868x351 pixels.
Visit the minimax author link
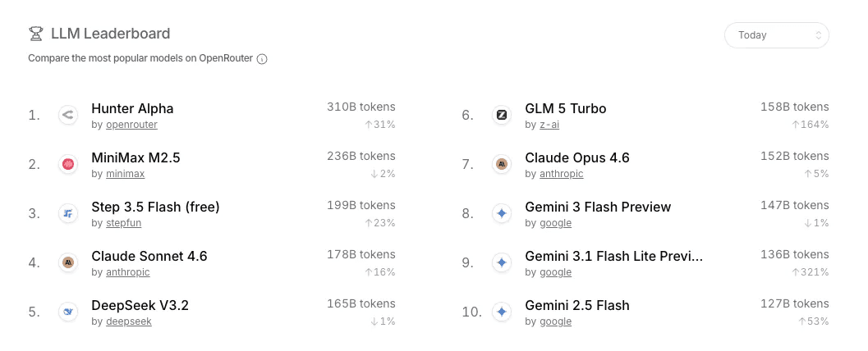(125, 174)
